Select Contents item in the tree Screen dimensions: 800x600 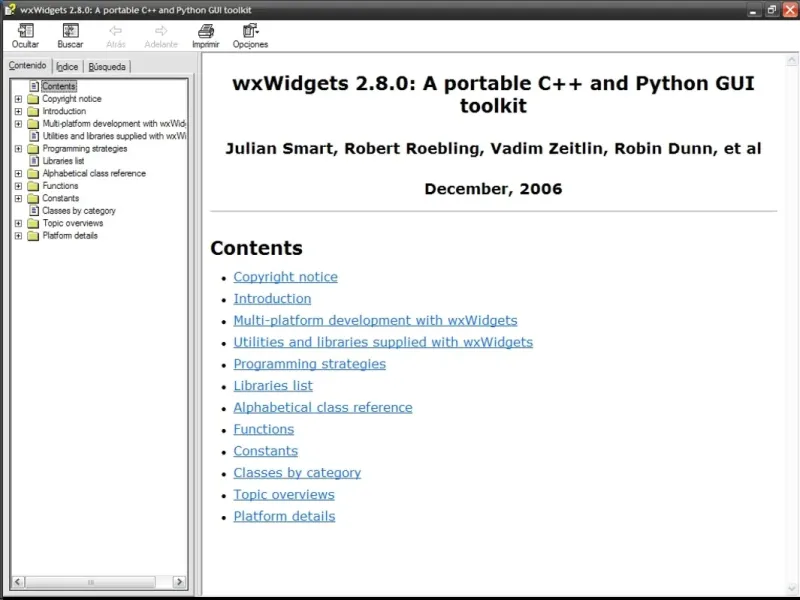point(59,86)
